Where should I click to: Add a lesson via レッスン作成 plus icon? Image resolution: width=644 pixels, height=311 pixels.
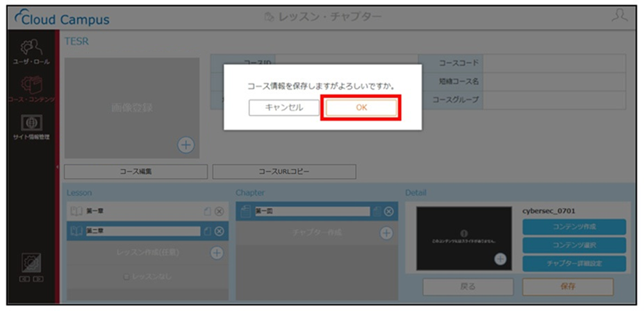coord(217,252)
